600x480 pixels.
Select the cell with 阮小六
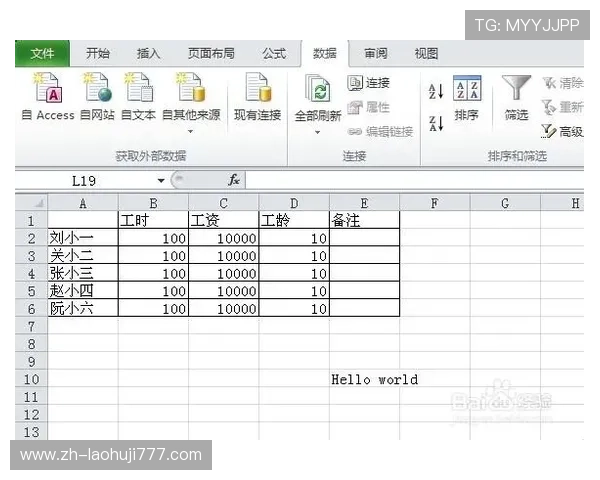[83, 309]
